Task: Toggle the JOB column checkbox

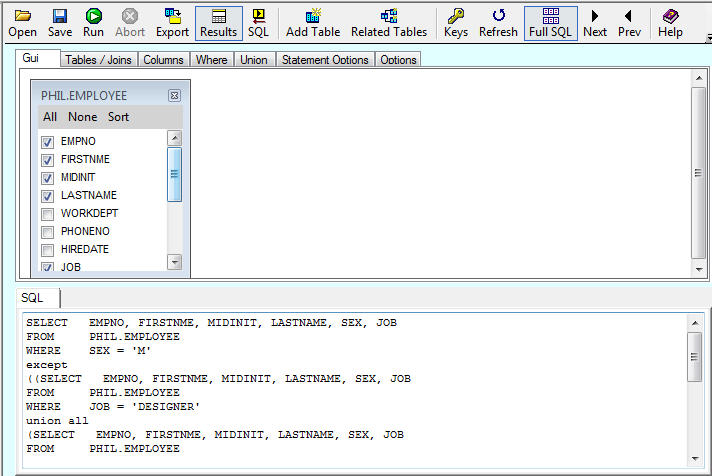Action: pos(48,267)
